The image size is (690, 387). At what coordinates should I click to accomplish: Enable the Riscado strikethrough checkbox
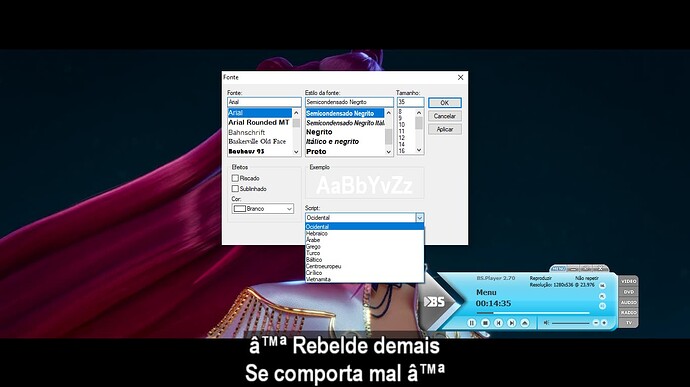(x=235, y=178)
